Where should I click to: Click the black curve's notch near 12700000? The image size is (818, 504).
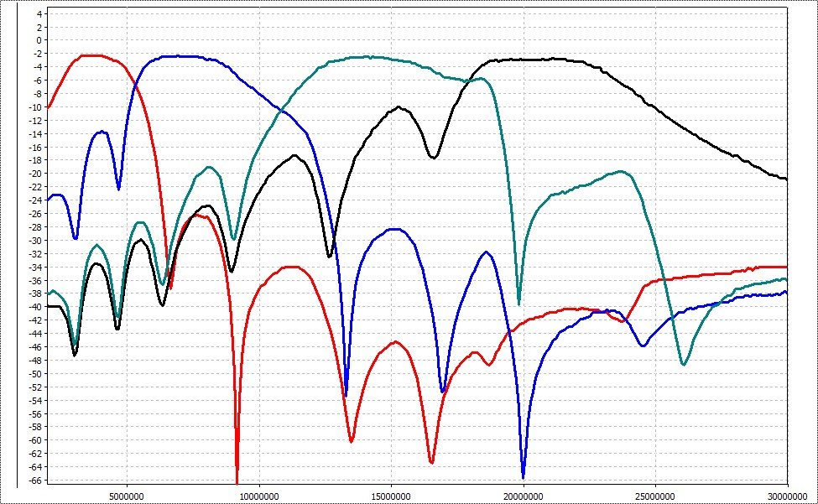(330, 256)
